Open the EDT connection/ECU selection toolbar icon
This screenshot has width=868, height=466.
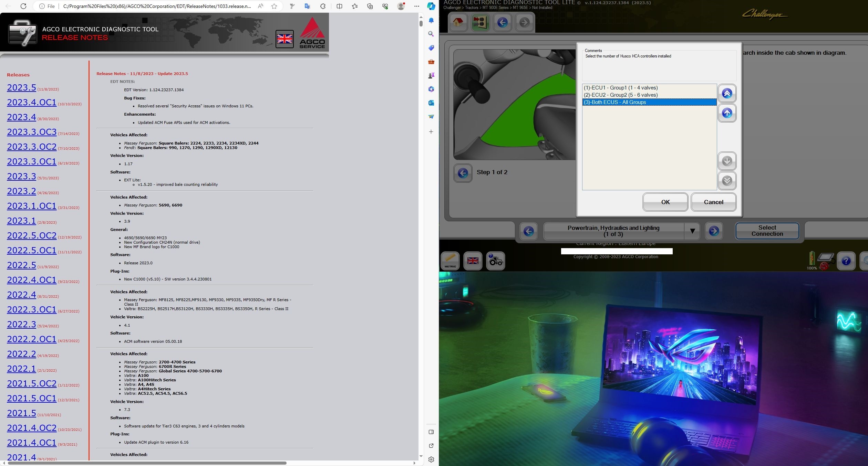click(480, 23)
